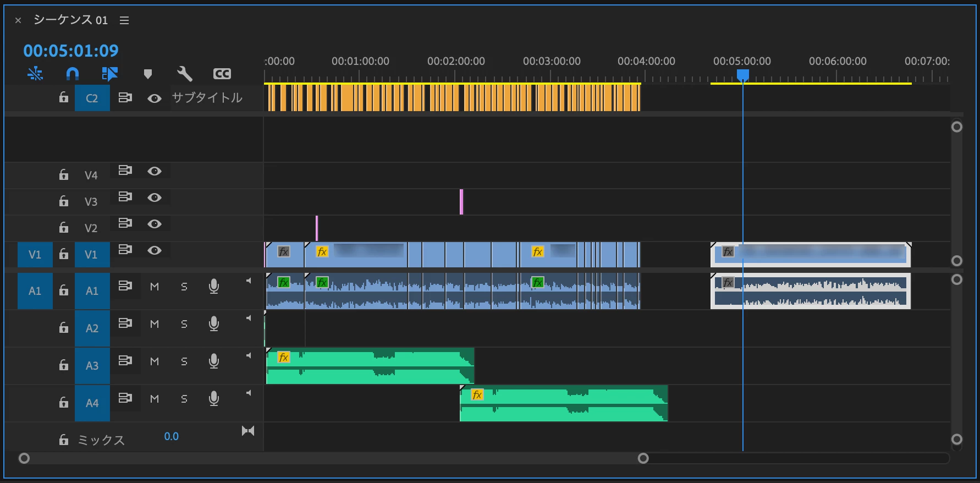This screenshot has width=980, height=483.
Task: Enable voice-over record on A1
Action: click(x=214, y=287)
